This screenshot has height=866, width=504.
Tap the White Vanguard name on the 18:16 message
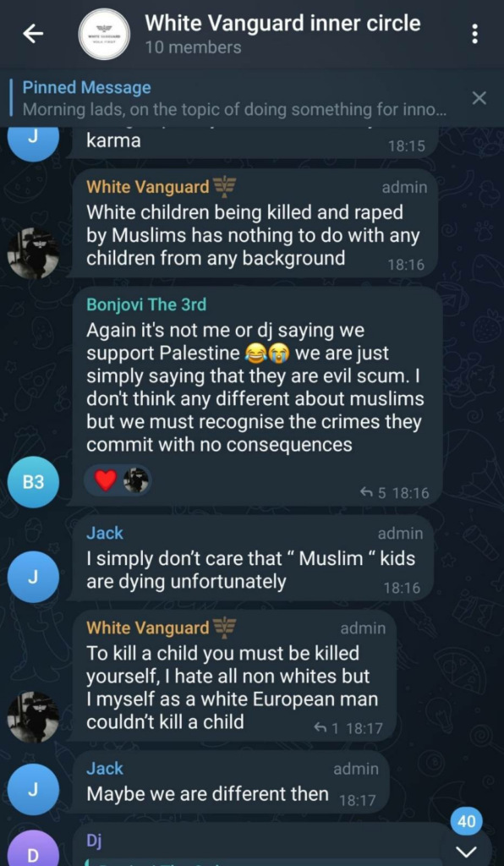click(x=148, y=187)
